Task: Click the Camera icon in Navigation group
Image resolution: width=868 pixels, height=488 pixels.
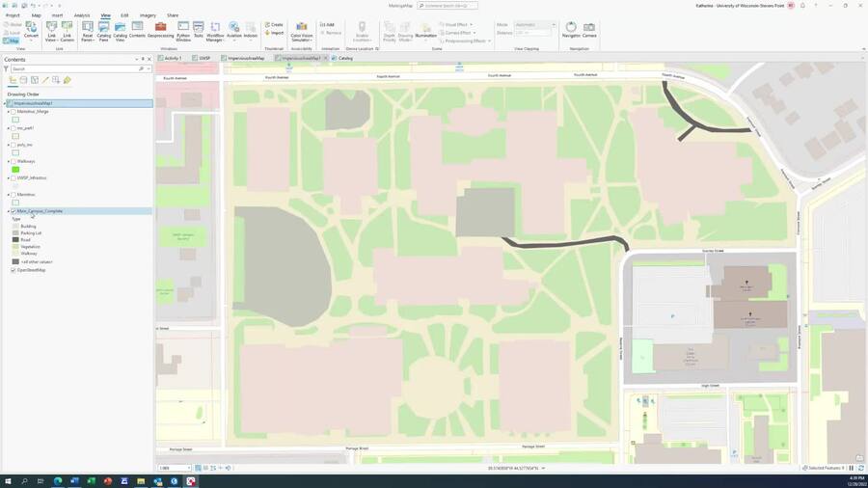Action: [589, 30]
